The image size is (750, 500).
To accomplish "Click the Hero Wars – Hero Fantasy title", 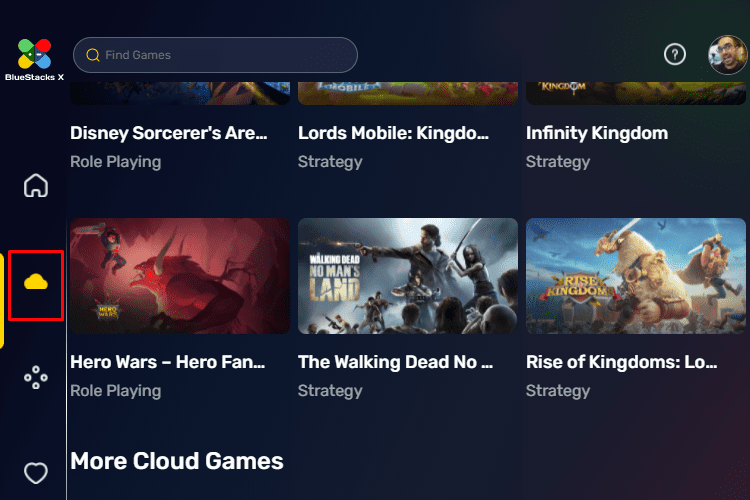I will (x=167, y=362).
